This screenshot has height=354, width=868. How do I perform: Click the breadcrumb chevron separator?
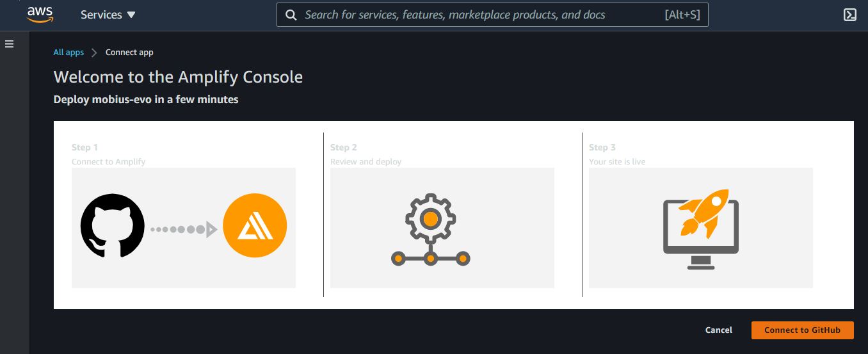coord(94,52)
